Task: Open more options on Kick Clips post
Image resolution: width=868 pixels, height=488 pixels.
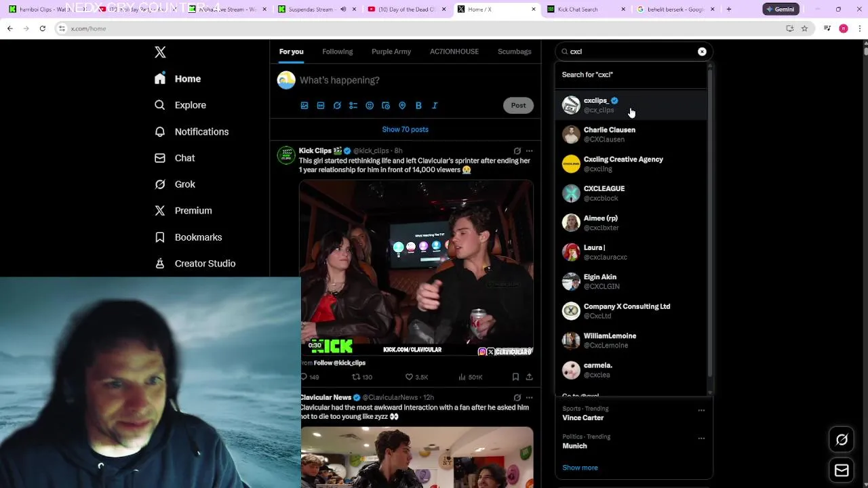Action: coord(529,151)
